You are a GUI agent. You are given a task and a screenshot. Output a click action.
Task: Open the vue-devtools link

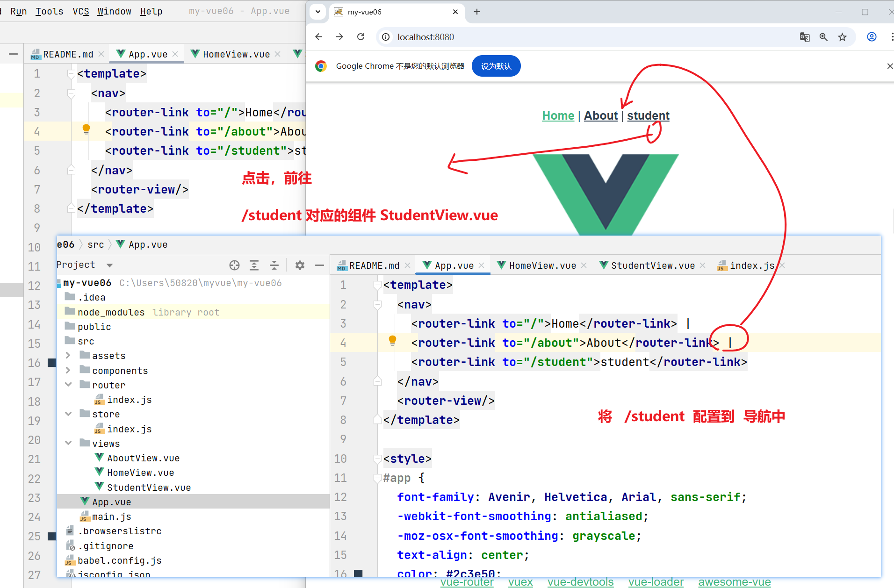point(580,582)
